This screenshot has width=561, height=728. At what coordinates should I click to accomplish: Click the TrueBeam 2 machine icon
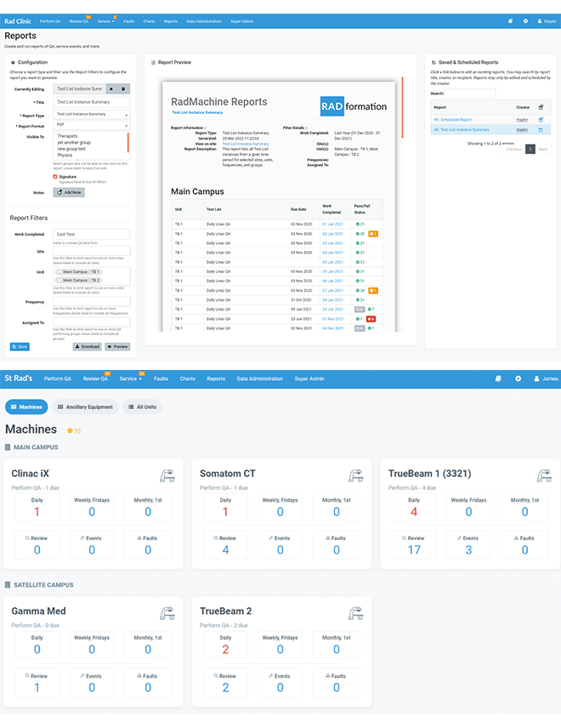[355, 612]
